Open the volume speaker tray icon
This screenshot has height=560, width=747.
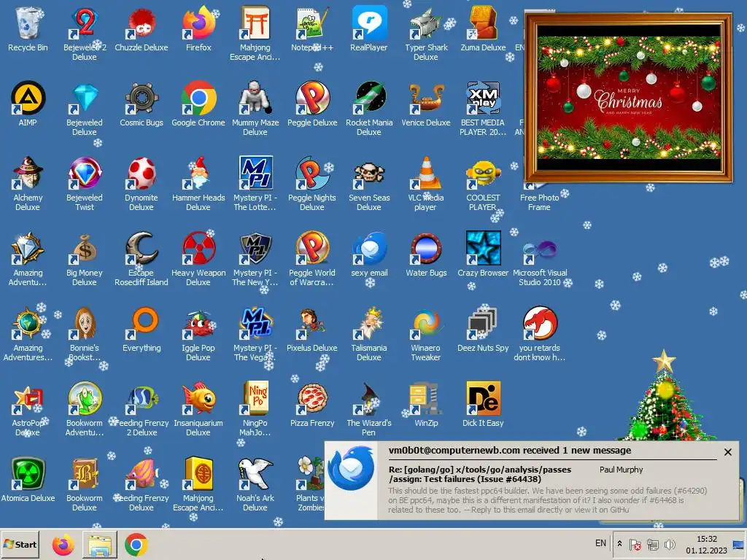[670, 544]
